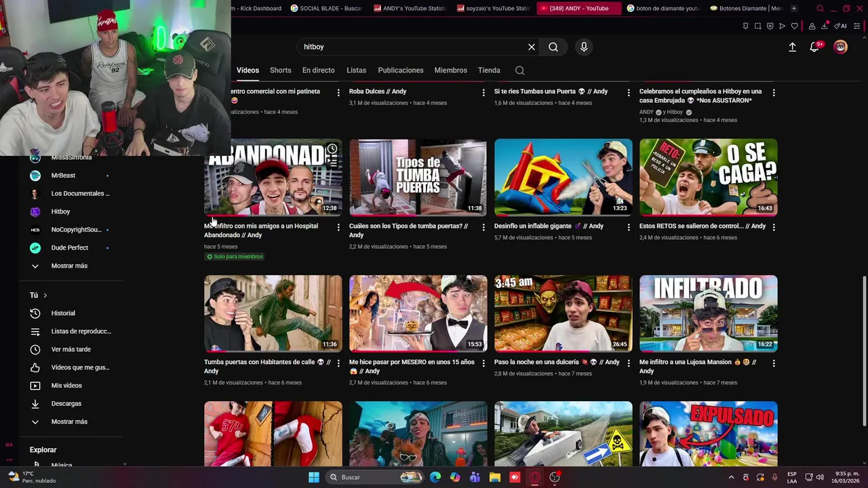Open options for Desinflo un inflable video
This screenshot has height=488, width=868.
[629, 227]
